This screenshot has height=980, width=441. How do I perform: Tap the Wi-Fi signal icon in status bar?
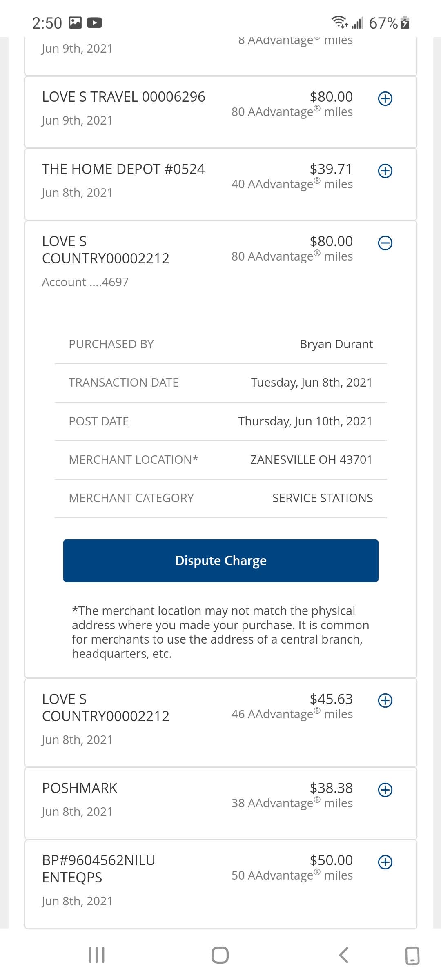click(339, 22)
